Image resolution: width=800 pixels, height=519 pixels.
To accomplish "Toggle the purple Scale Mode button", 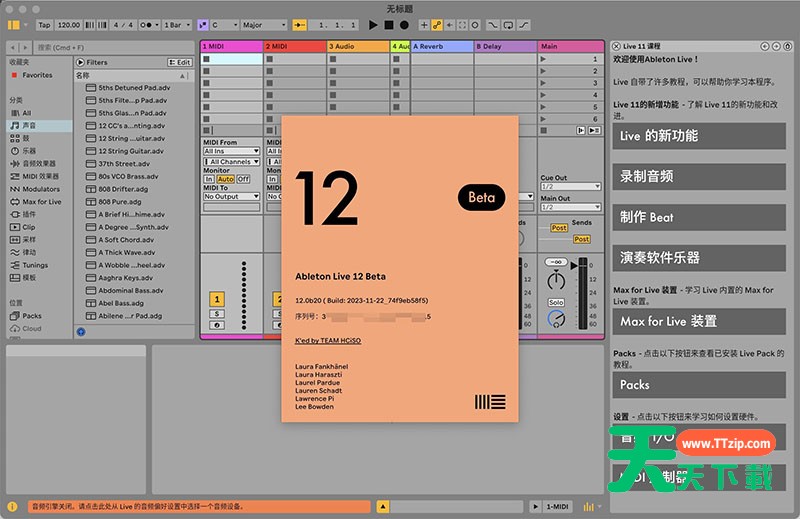I will coord(203,24).
